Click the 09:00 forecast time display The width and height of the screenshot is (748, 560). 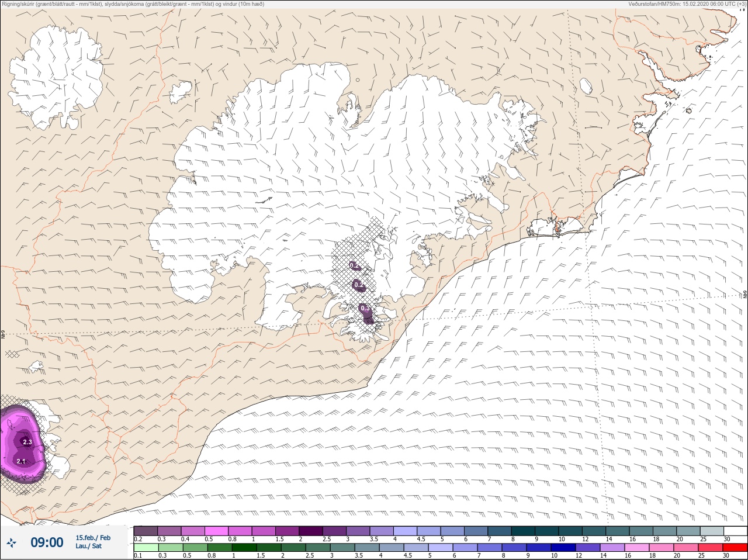(47, 542)
